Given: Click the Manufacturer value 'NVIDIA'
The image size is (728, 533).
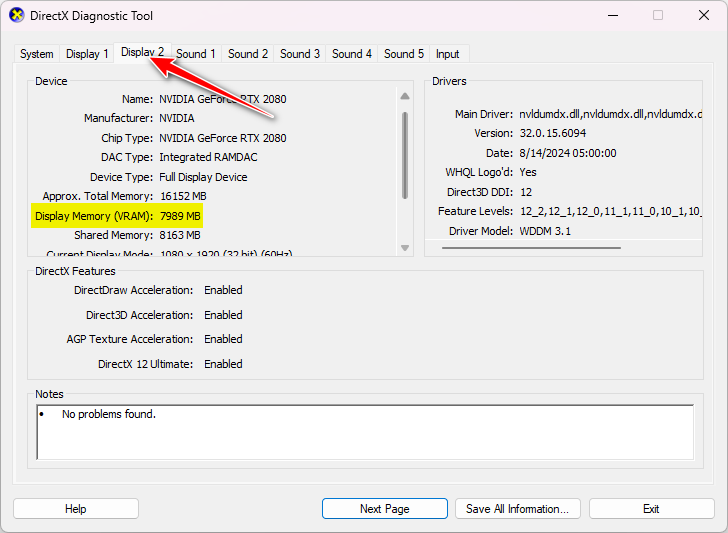Looking at the screenshot, I should (177, 118).
